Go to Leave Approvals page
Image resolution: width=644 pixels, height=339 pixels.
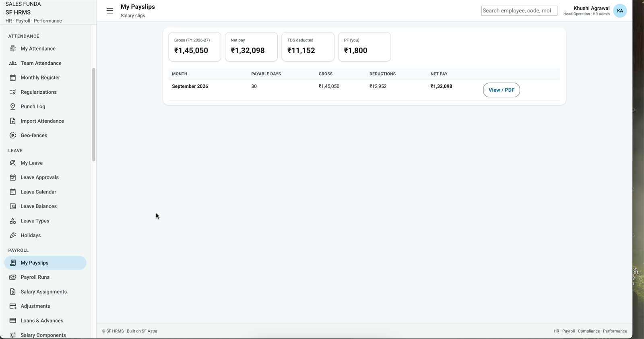pos(45,177)
